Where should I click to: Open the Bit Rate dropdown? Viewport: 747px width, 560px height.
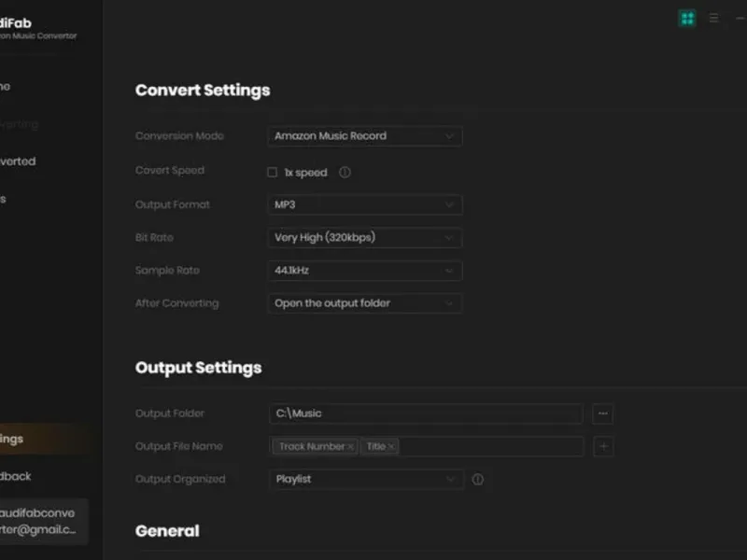(x=364, y=238)
